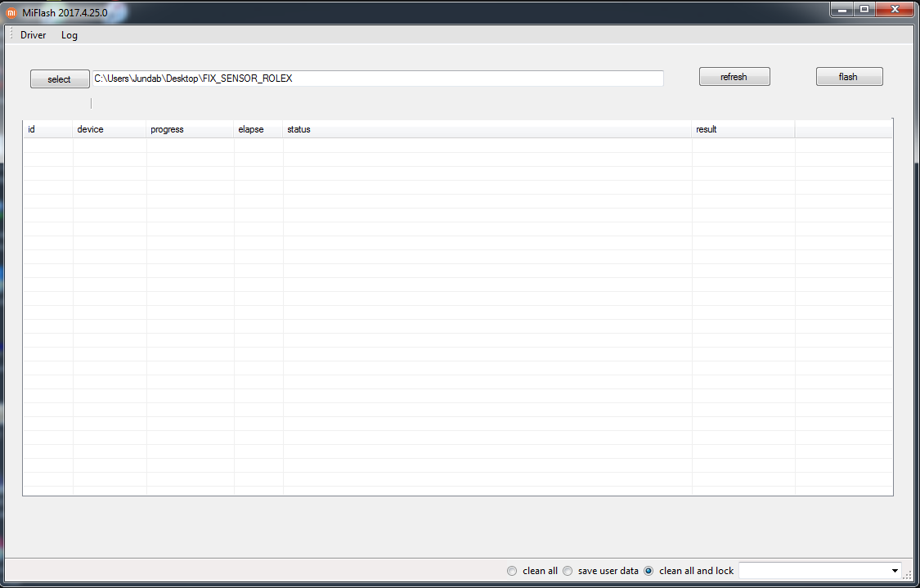
Task: Click the select button to choose folder
Action: click(x=60, y=79)
